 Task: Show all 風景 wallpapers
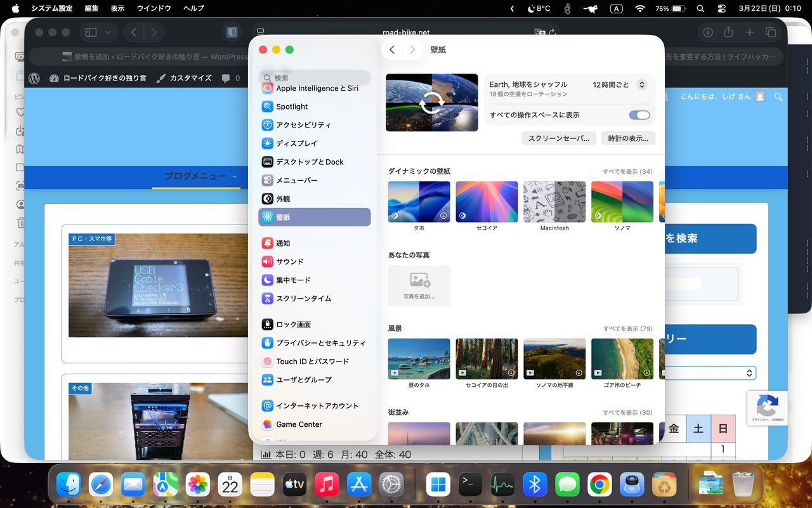627,329
